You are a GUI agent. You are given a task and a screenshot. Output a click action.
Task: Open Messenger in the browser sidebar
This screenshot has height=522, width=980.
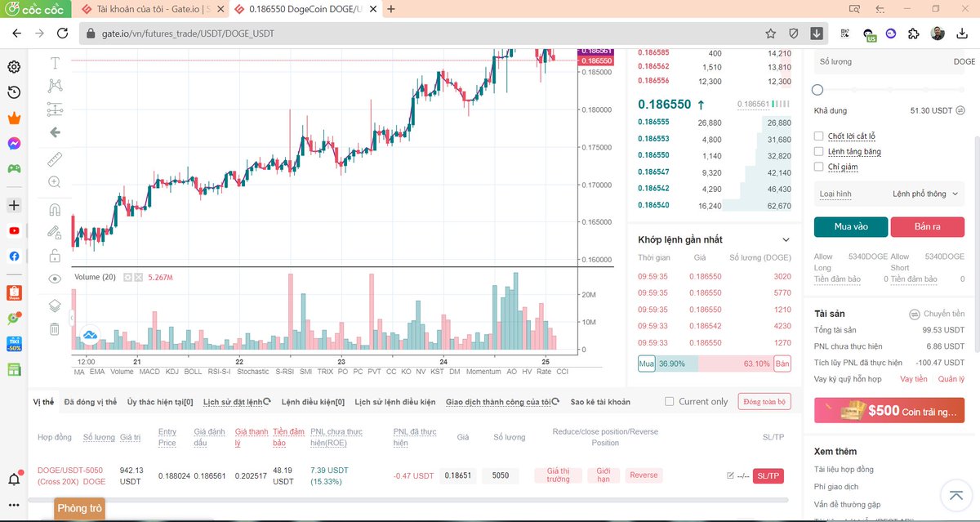click(x=14, y=144)
